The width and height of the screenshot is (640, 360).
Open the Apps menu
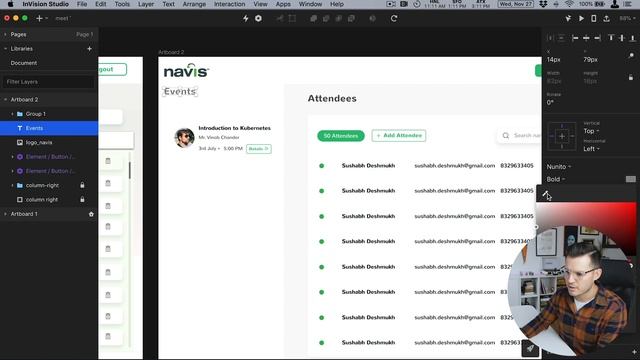pos(283,4)
